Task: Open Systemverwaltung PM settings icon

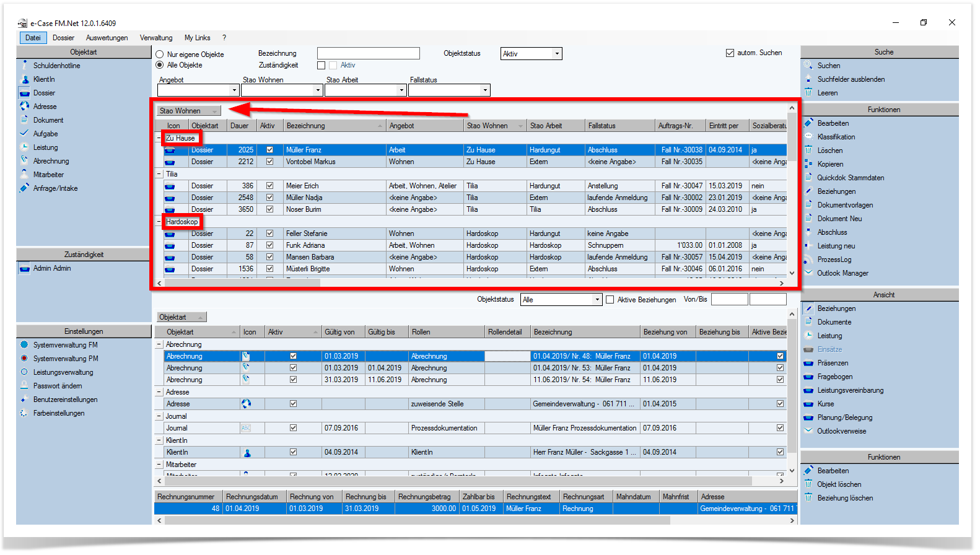Action: (24, 358)
